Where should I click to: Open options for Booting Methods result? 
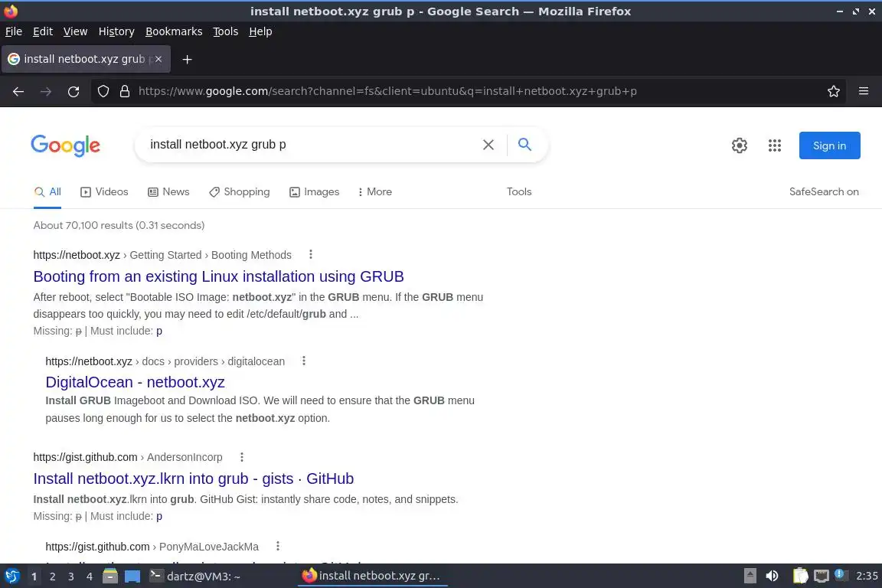tap(311, 254)
